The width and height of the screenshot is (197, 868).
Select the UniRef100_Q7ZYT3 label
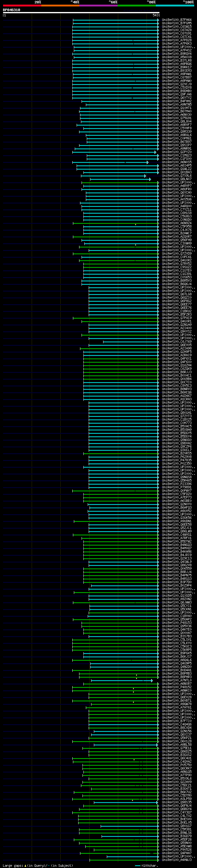coord(177,416)
